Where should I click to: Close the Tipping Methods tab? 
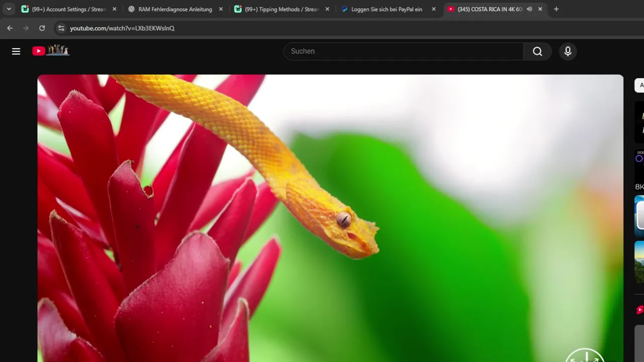point(328,9)
